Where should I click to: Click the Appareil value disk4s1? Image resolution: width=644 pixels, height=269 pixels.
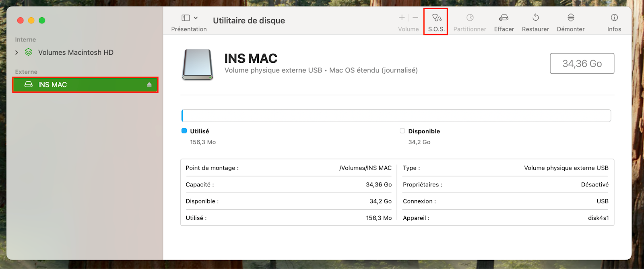point(599,218)
